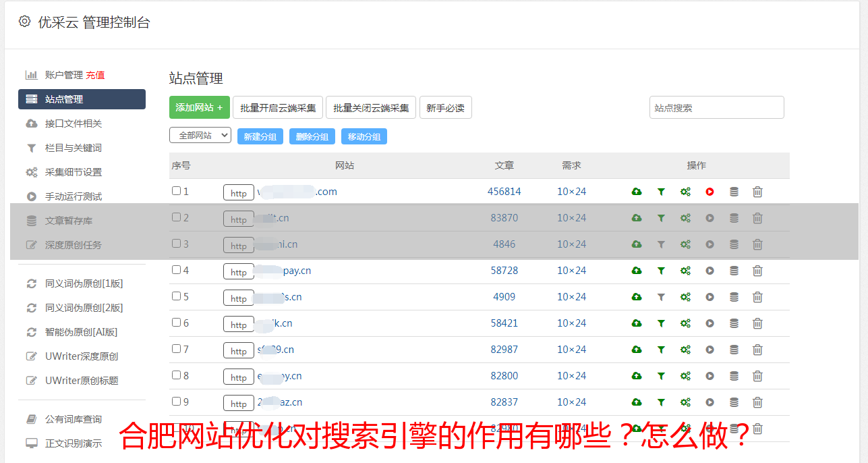This screenshot has height=463, width=868.
Task: Open 栏目与关键词 in the sidebar
Action: coord(74,148)
